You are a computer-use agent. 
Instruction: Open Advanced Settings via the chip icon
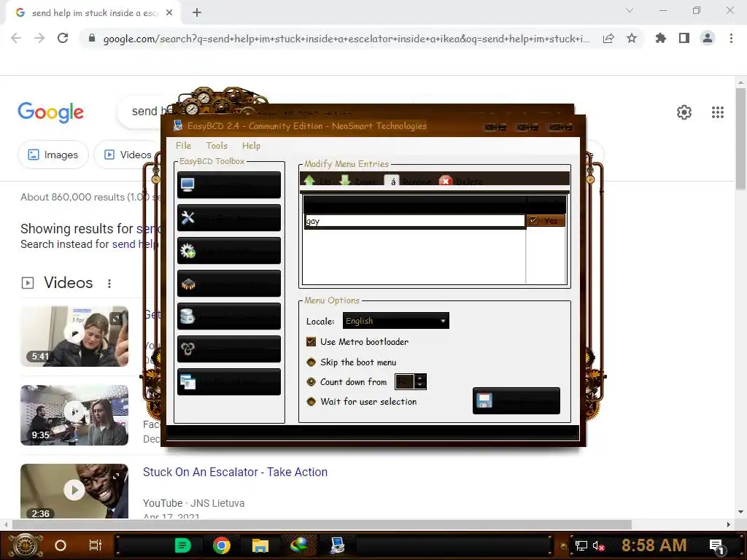coord(228,284)
